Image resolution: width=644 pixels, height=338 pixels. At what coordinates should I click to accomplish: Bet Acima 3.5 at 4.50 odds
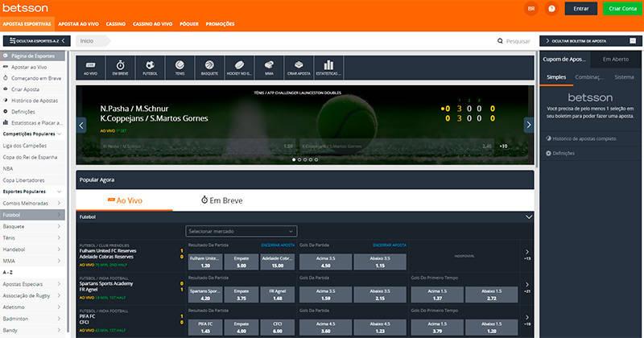pos(326,262)
